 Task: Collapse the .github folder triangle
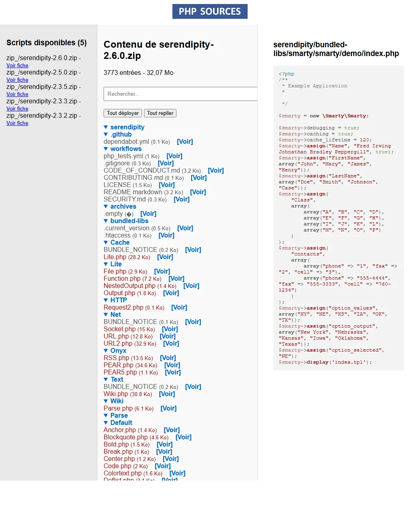click(118, 135)
